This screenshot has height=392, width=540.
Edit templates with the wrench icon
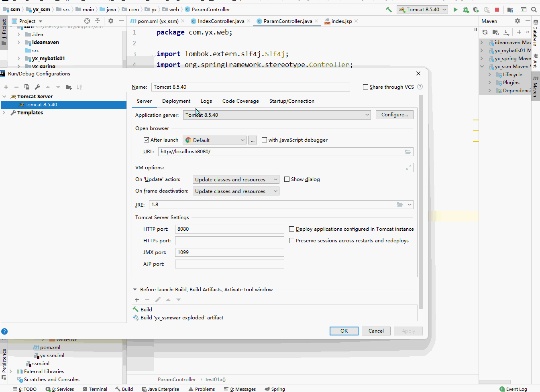(x=37, y=87)
